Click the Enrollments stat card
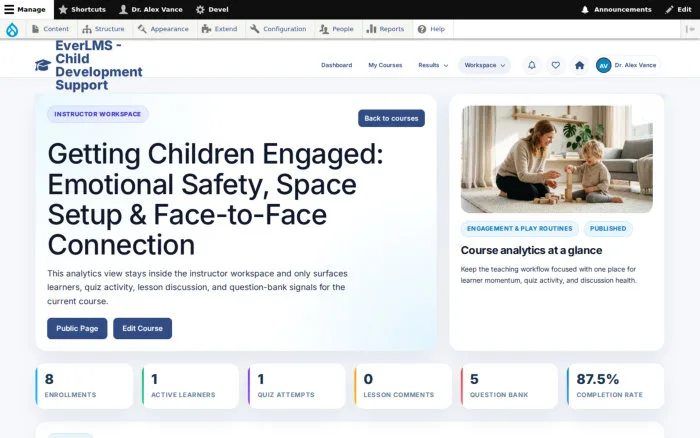 (84, 386)
